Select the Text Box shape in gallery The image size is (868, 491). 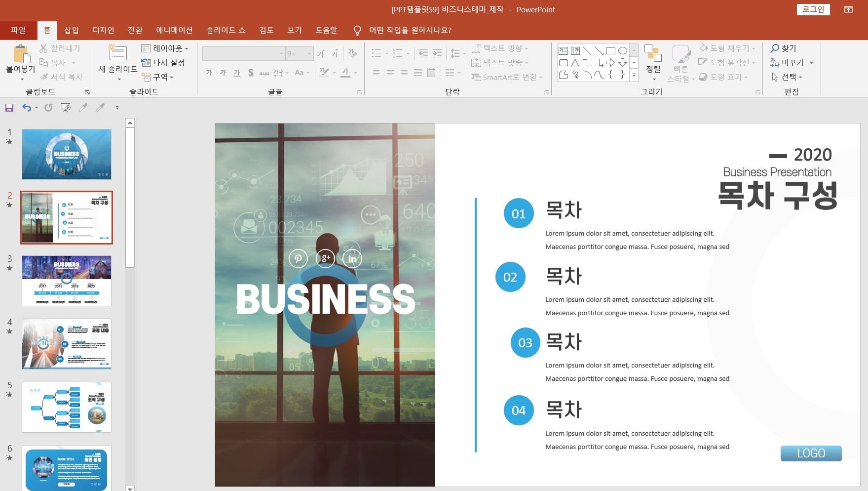(563, 51)
